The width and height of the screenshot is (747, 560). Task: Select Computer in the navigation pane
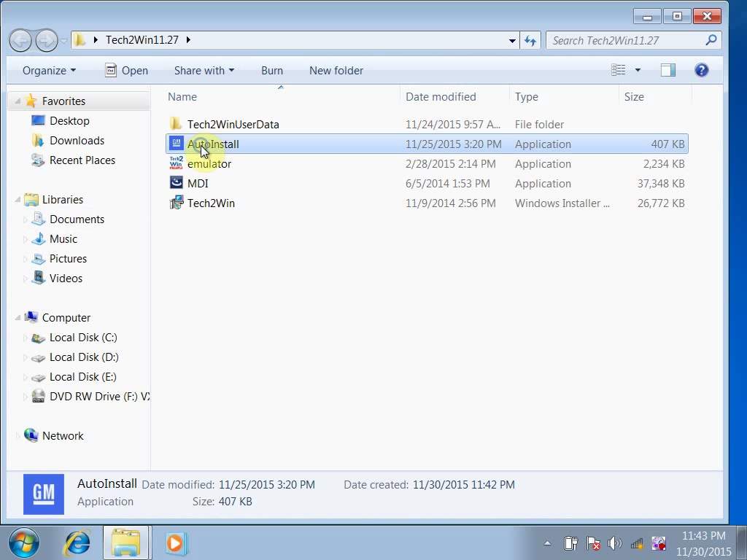point(66,318)
